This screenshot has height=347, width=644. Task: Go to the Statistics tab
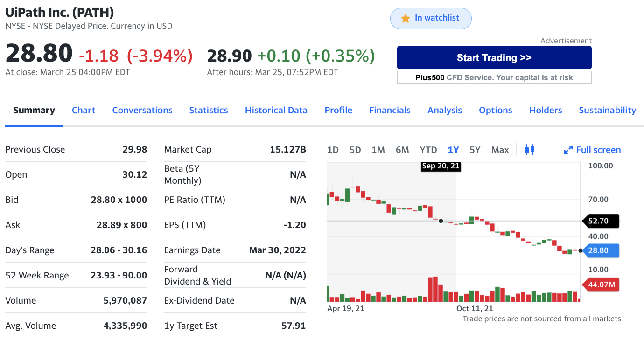coord(209,111)
